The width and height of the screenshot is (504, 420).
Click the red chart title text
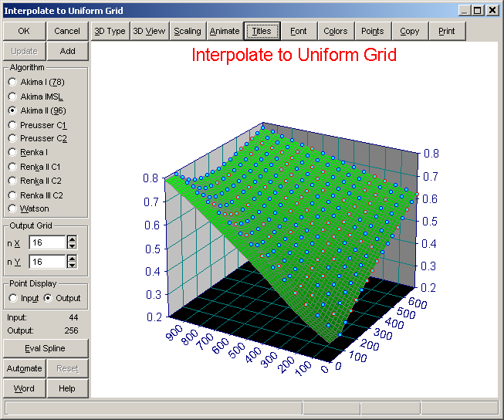click(294, 55)
